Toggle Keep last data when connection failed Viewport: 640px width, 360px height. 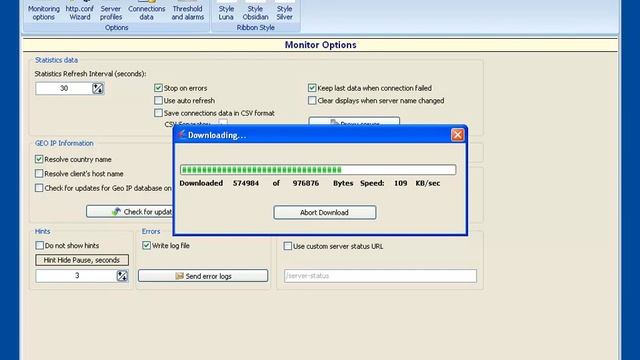coord(312,88)
